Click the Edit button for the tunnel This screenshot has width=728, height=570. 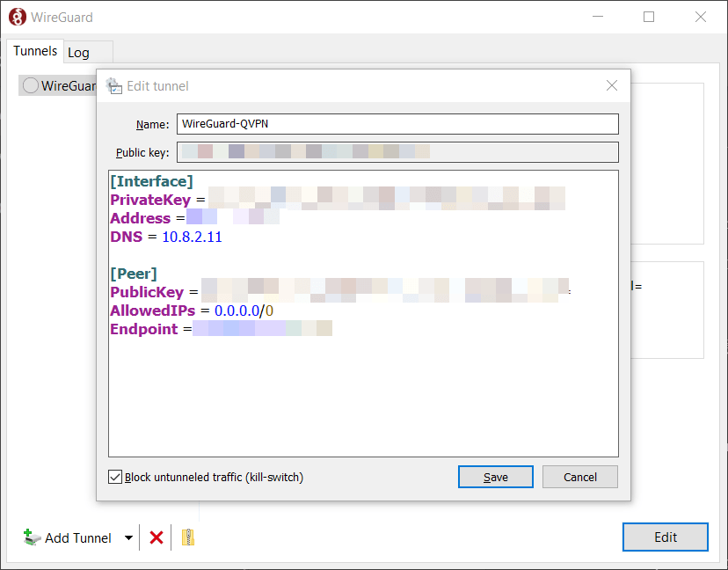[665, 537]
